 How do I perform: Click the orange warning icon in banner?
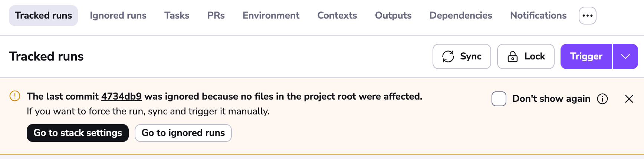[x=15, y=96]
